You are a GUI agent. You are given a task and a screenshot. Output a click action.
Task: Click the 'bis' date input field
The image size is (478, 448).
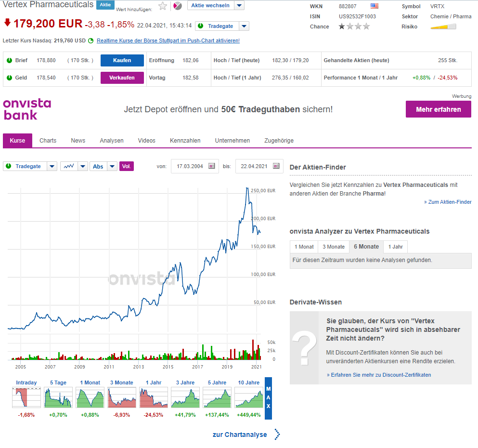click(x=259, y=166)
